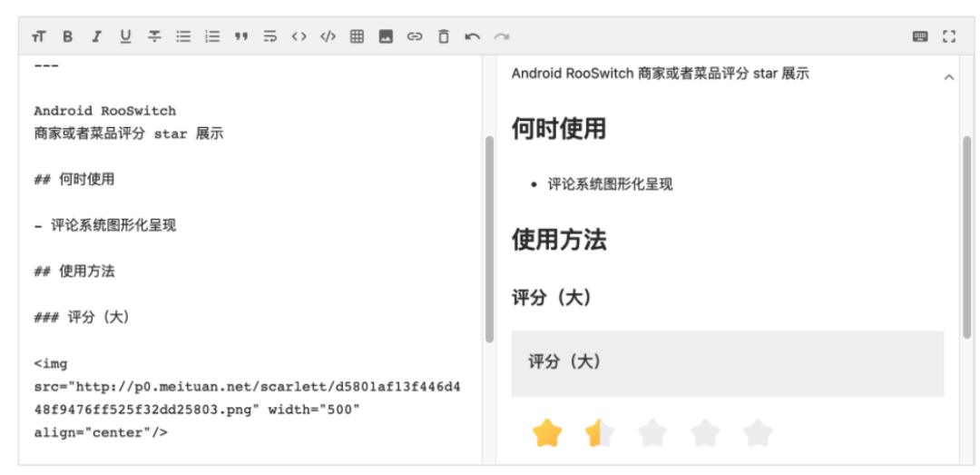Collapse the preview header chevron
Viewport: 980px width, 475px height.
coord(949,77)
